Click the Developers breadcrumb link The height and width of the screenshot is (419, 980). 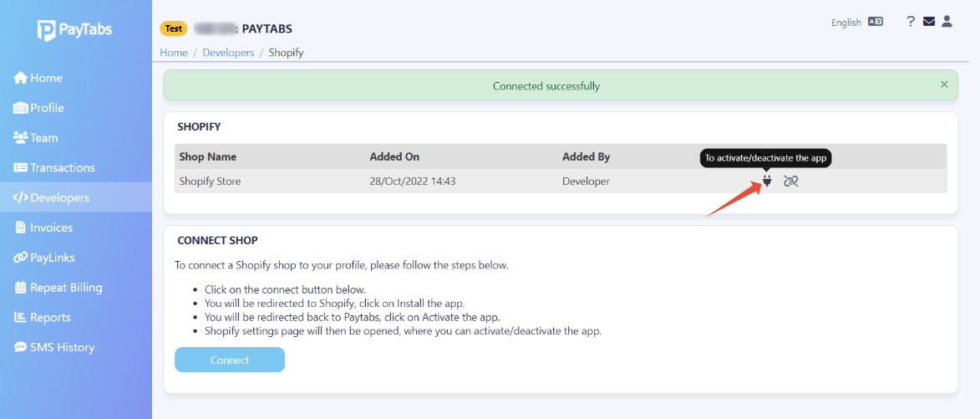(x=228, y=53)
